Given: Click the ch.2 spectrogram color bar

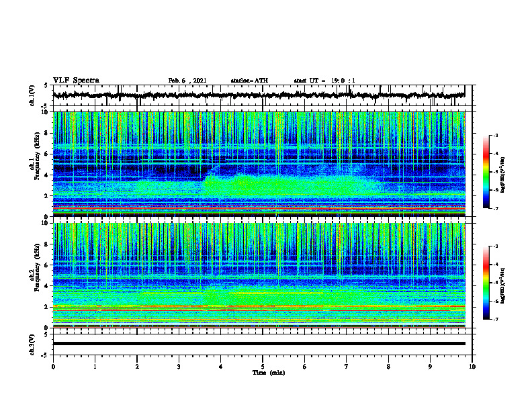Looking at the screenshot, I should (x=486, y=283).
